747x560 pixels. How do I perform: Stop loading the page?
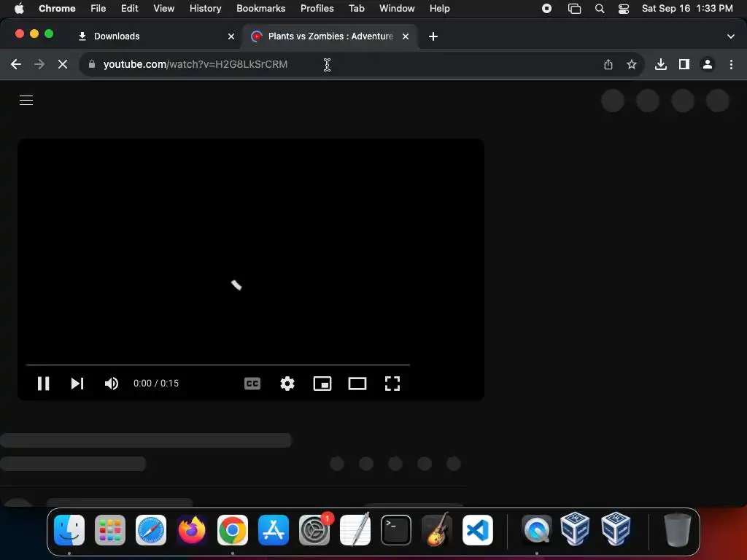click(63, 64)
